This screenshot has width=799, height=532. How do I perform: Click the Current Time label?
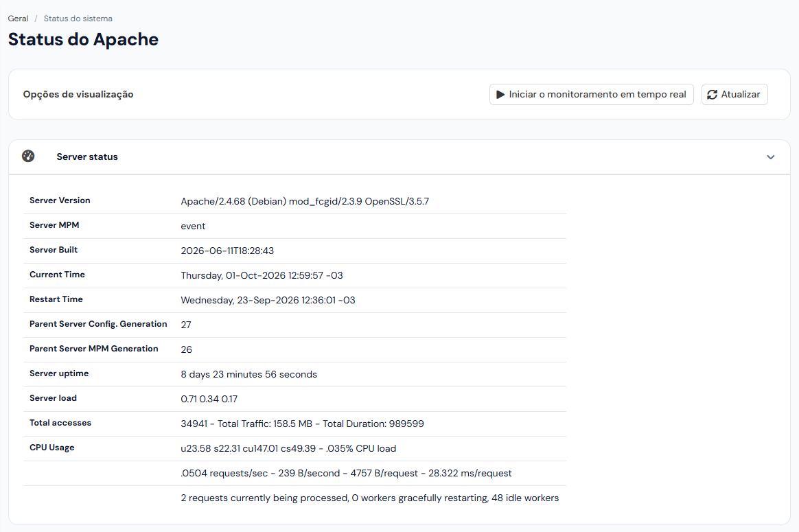[x=57, y=274]
